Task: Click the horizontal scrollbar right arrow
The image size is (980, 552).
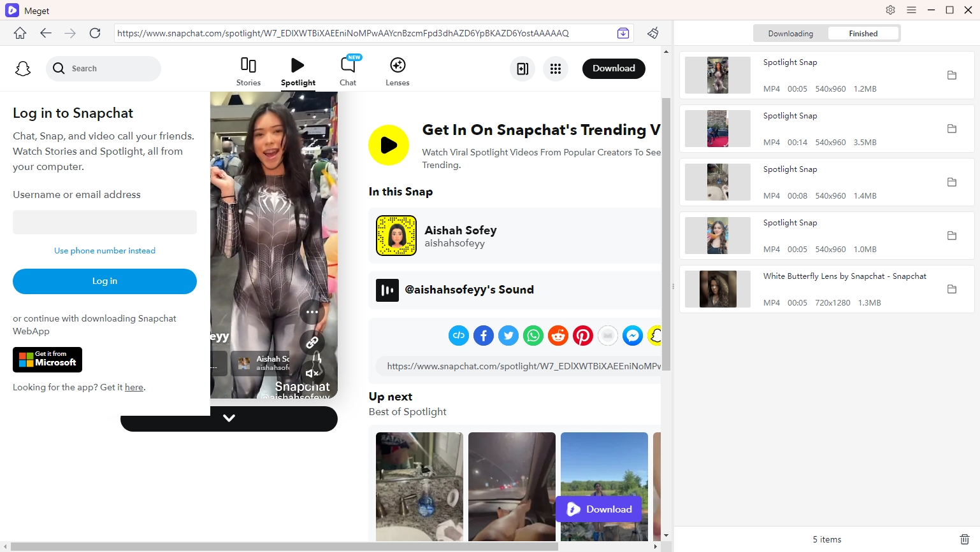Action: tap(656, 547)
